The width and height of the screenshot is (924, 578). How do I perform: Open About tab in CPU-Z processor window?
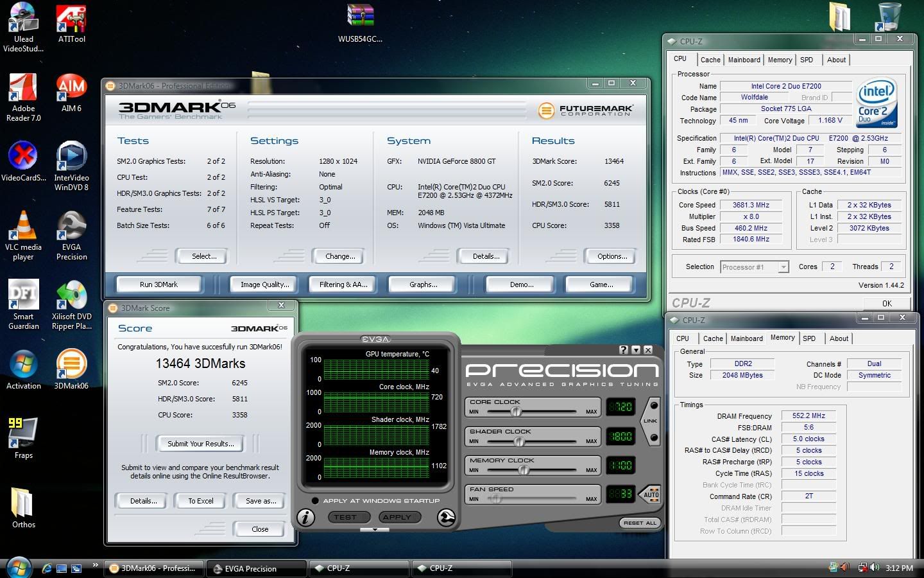836,60
